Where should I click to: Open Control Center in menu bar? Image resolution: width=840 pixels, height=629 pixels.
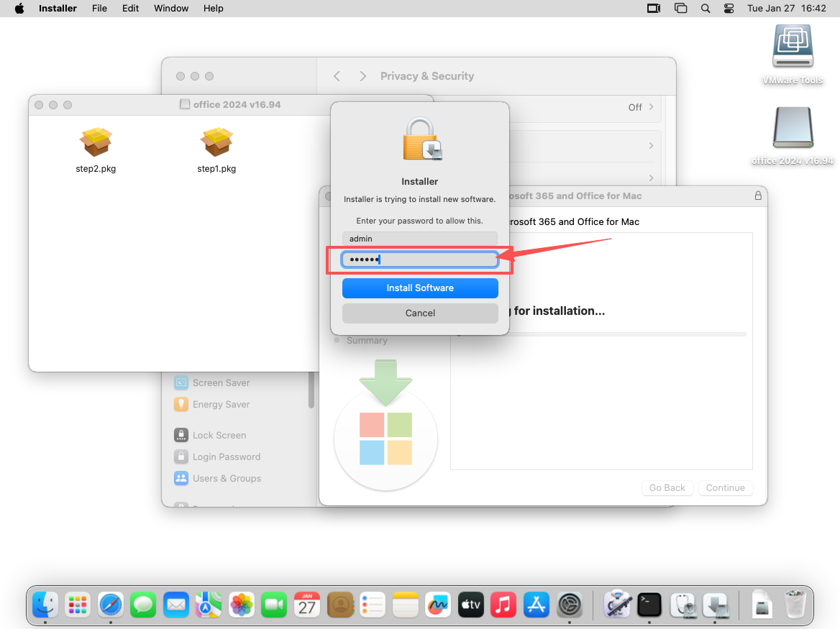click(x=729, y=9)
